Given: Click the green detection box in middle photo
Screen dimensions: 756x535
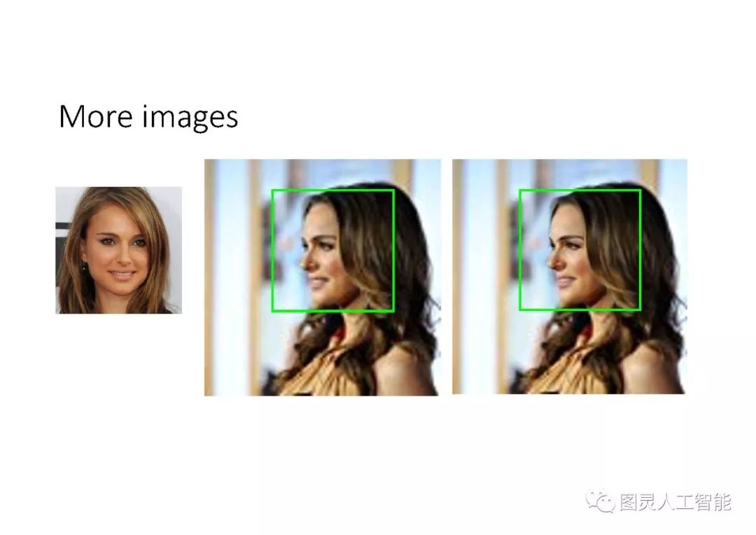Looking at the screenshot, I should click(x=333, y=251).
